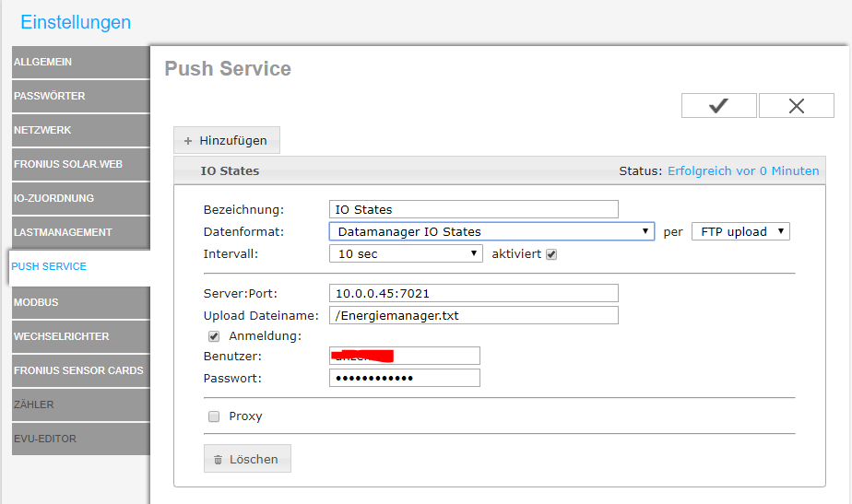852x504 pixels.
Task: Click the X icon to discard changes
Action: [x=797, y=106]
